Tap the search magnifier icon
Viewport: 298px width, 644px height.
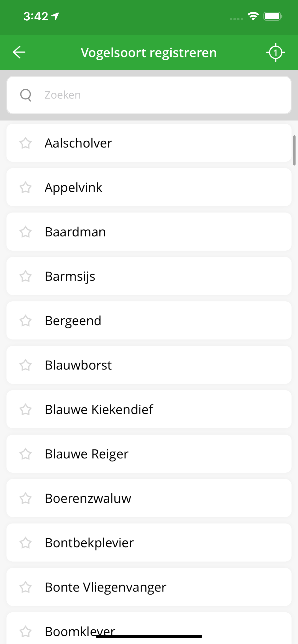click(25, 95)
